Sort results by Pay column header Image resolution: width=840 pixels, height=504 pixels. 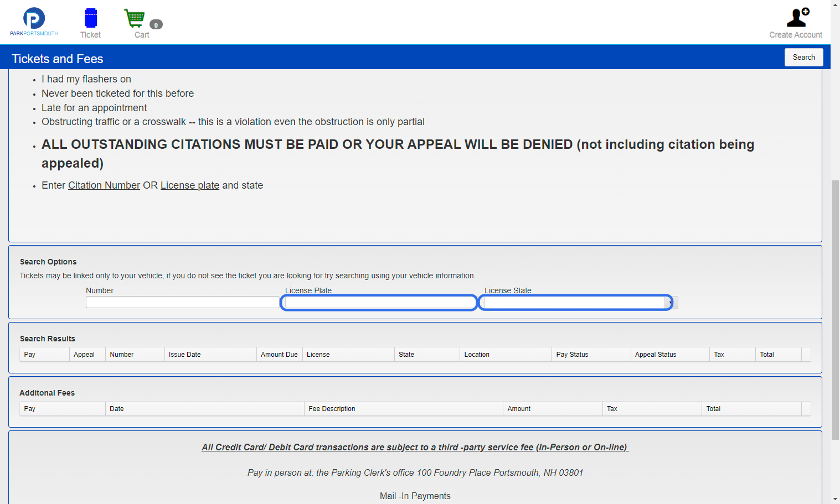(44, 355)
